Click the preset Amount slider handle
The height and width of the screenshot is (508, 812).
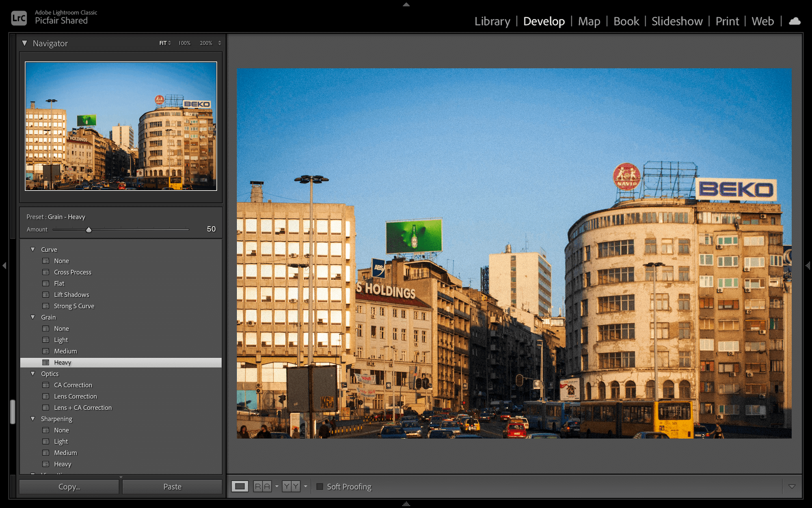[x=89, y=230]
